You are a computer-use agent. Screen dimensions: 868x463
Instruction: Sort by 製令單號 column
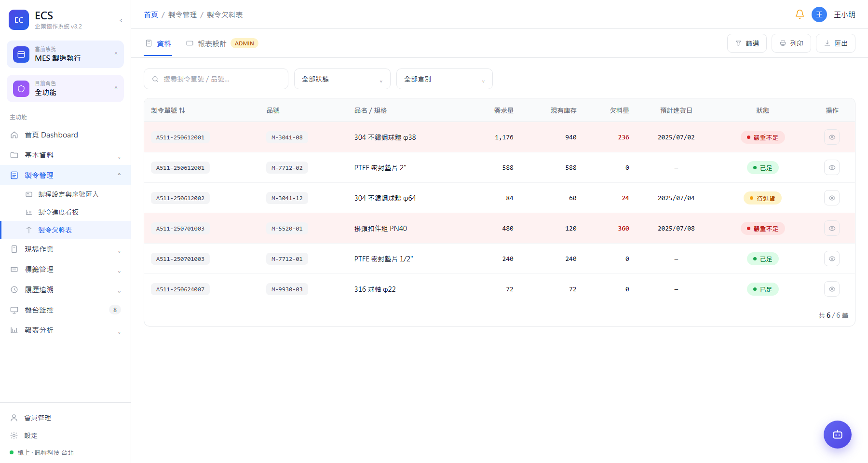point(168,110)
